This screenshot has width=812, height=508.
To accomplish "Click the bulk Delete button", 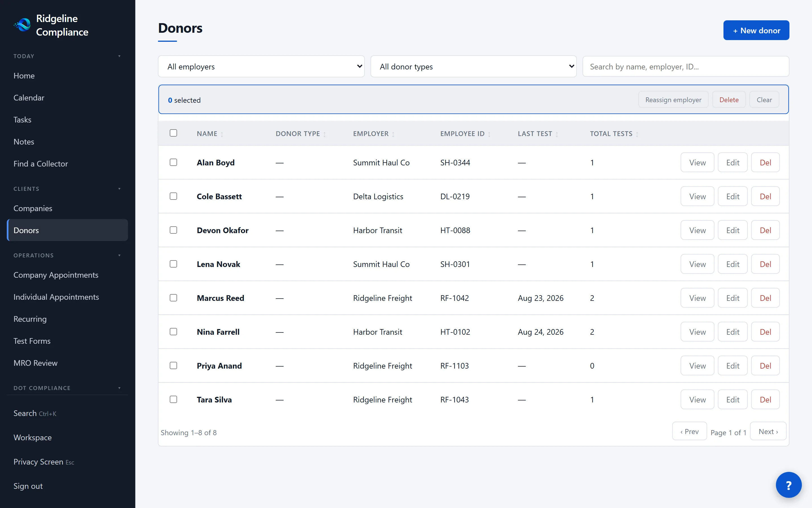I will click(729, 100).
